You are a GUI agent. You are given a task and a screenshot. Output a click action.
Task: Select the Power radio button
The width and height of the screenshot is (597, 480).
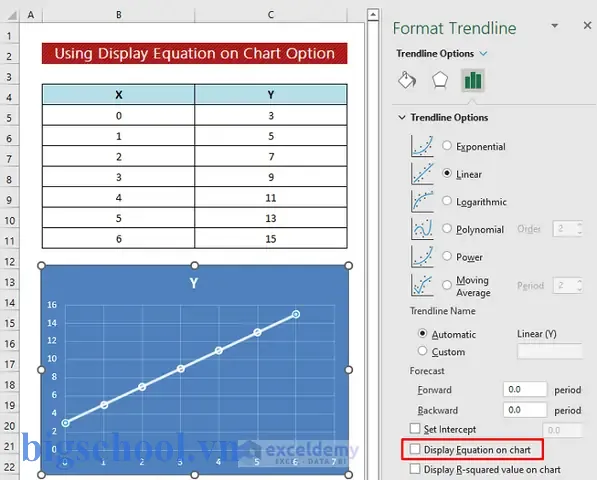click(447, 256)
